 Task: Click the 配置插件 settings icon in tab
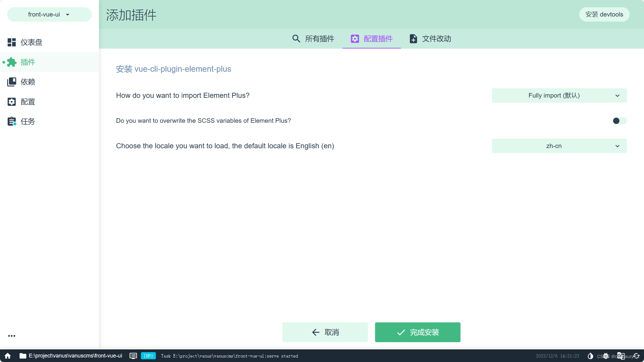pos(354,39)
